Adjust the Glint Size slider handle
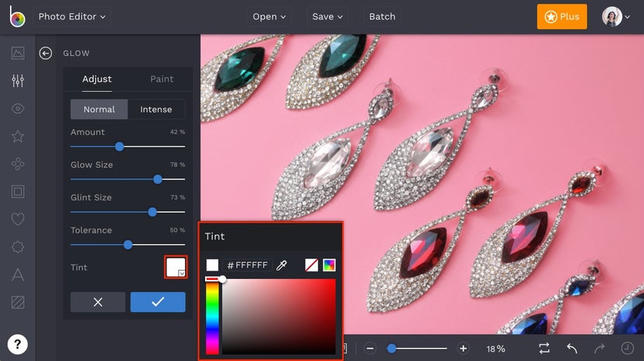The height and width of the screenshot is (361, 644). tap(152, 212)
